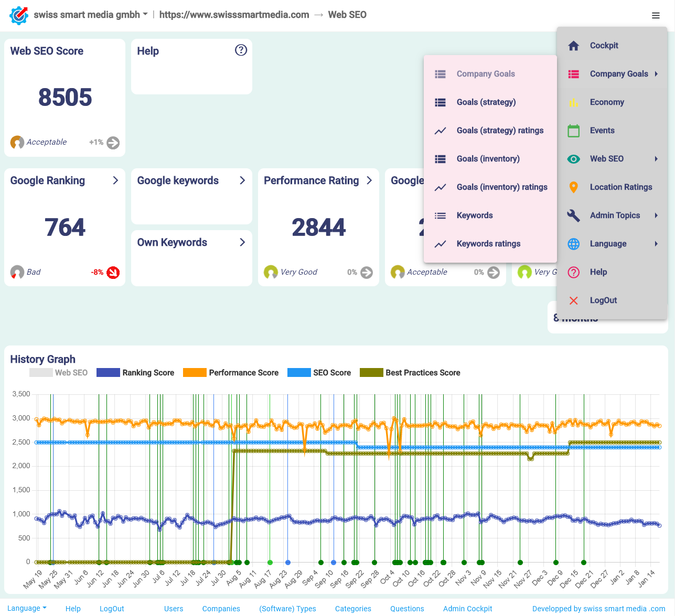Toggle Ranking Score series in legend
The image size is (675, 616).
pos(135,373)
